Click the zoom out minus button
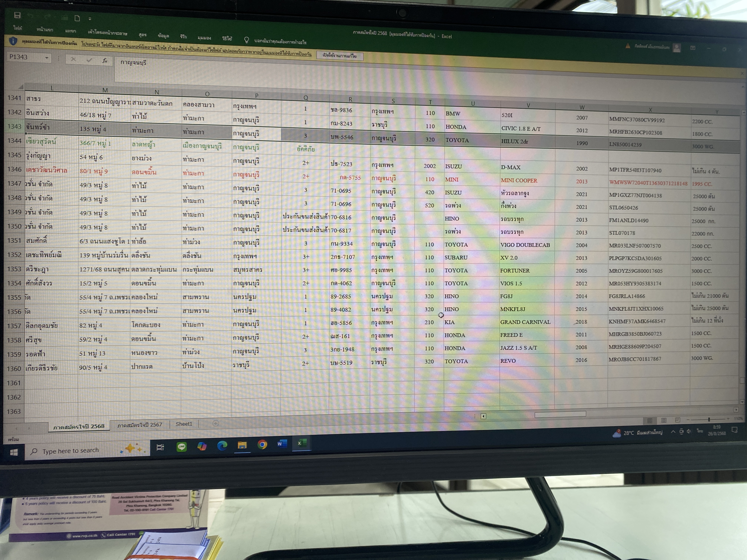747x560 pixels. pos(688,420)
